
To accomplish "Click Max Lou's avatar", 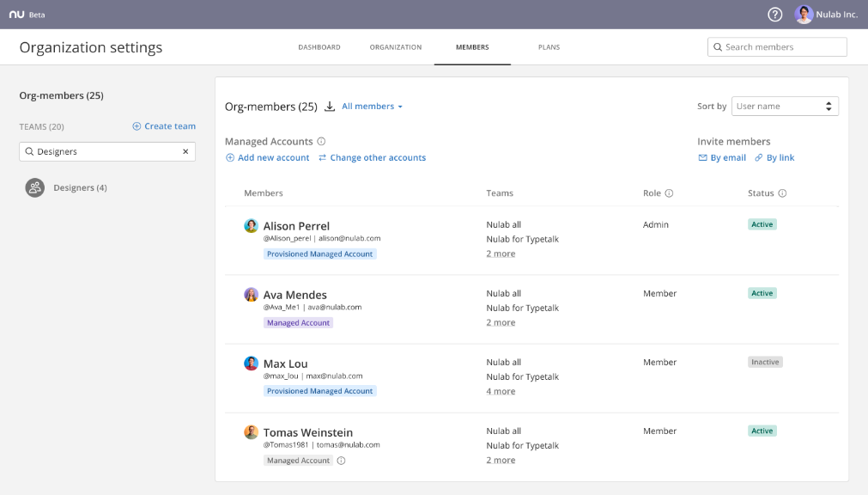I will [x=251, y=363].
